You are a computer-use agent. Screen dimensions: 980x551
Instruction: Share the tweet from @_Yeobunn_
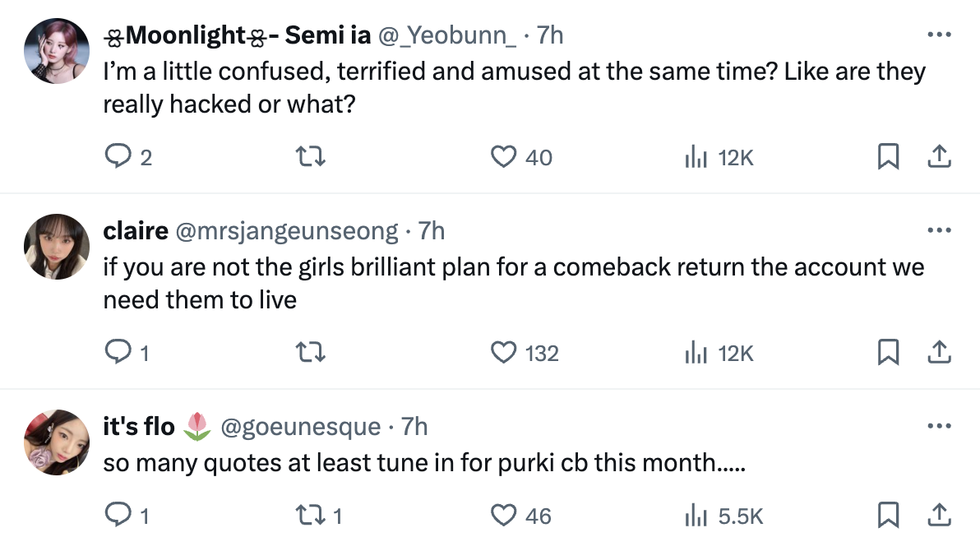coord(938,157)
